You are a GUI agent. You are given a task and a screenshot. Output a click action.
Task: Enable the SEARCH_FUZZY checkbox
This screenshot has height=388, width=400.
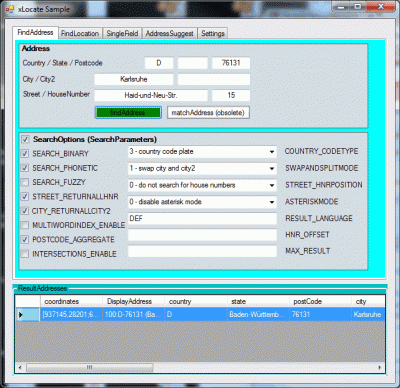click(25, 182)
